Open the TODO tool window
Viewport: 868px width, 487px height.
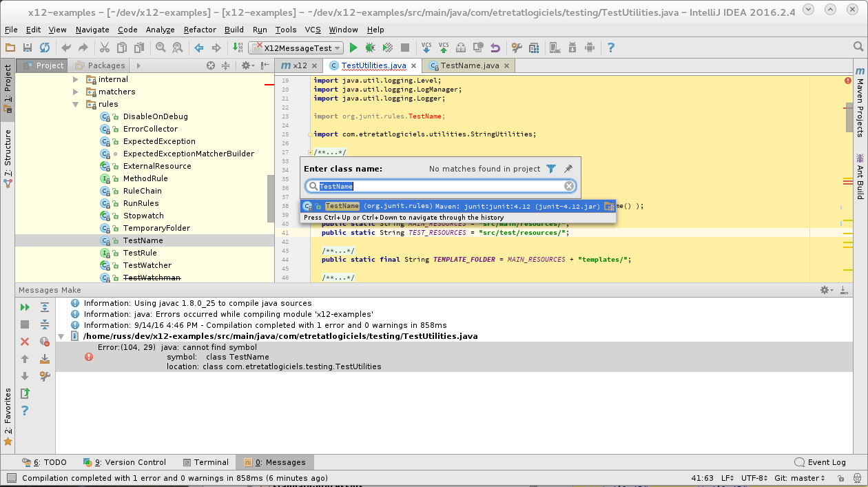(45, 462)
